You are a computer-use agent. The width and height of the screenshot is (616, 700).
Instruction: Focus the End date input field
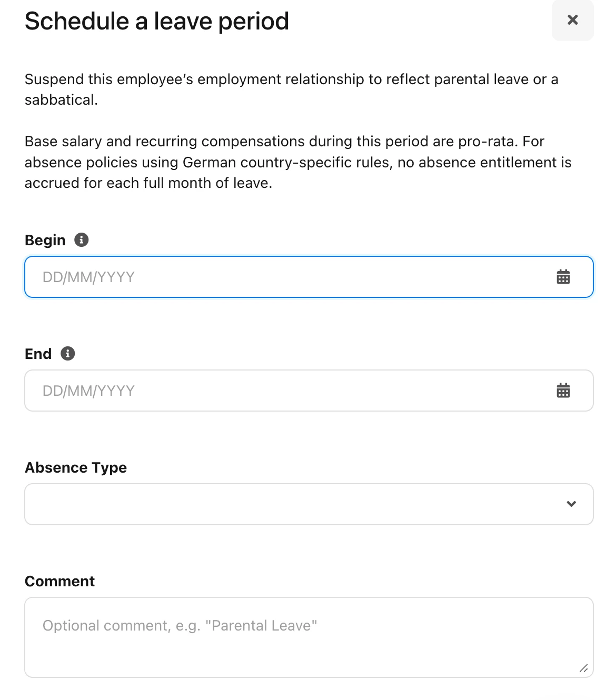pos(309,391)
